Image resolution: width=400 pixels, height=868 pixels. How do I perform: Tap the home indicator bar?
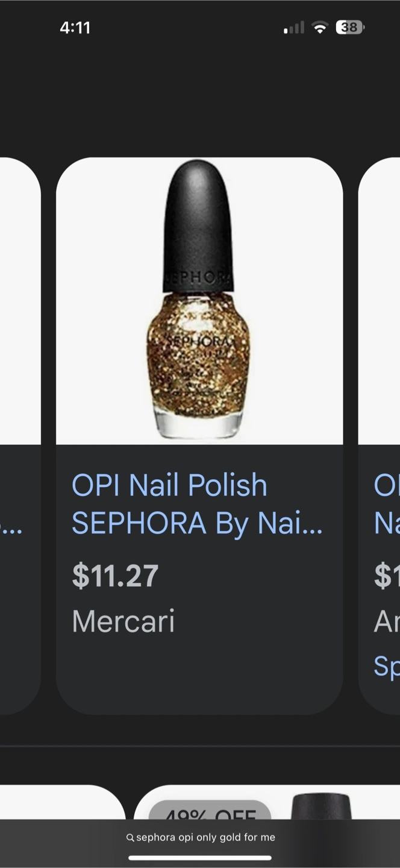pyautogui.click(x=200, y=858)
